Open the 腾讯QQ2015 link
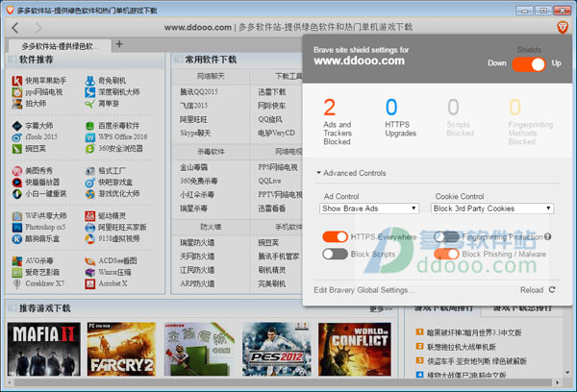The image size is (577, 392). pyautogui.click(x=199, y=92)
